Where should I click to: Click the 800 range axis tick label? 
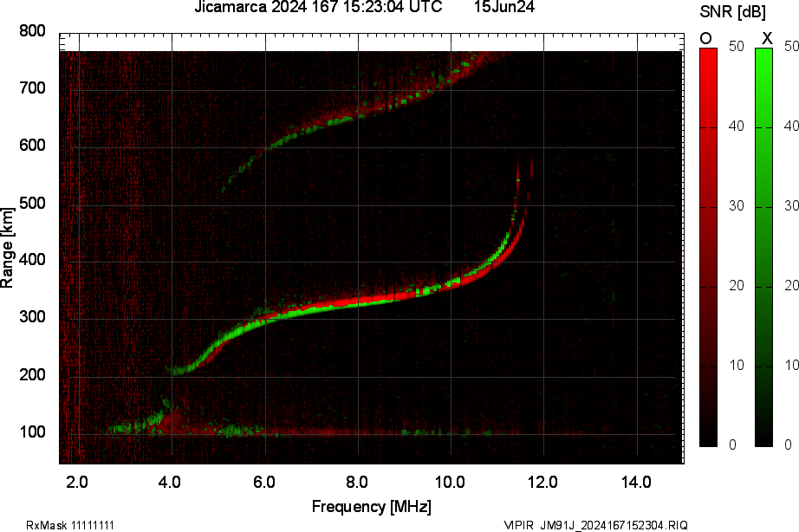click(x=32, y=31)
